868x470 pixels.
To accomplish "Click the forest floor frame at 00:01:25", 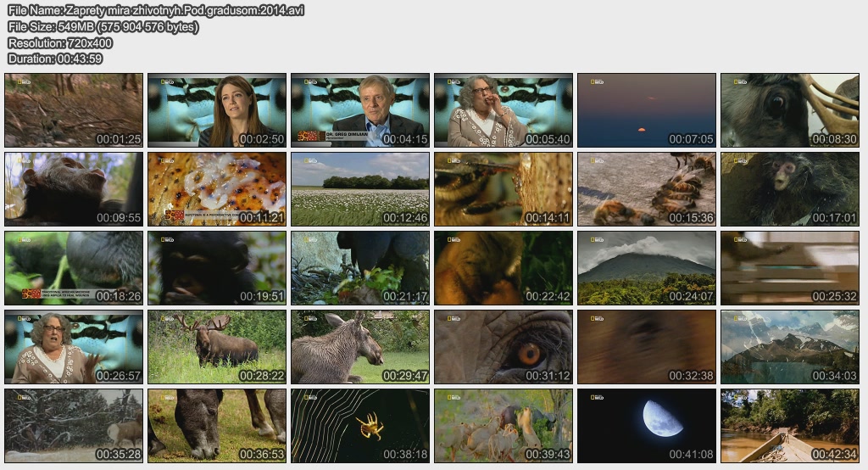I will click(x=74, y=109).
